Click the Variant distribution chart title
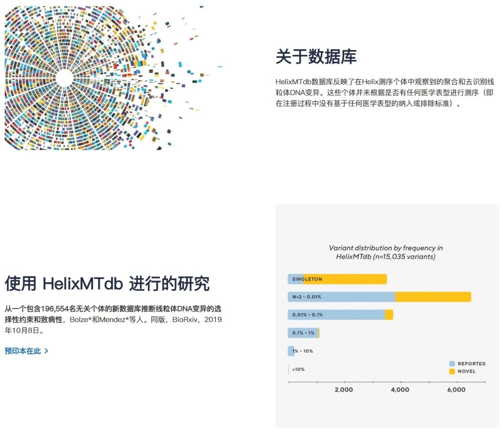The image size is (504, 437). pos(386,252)
